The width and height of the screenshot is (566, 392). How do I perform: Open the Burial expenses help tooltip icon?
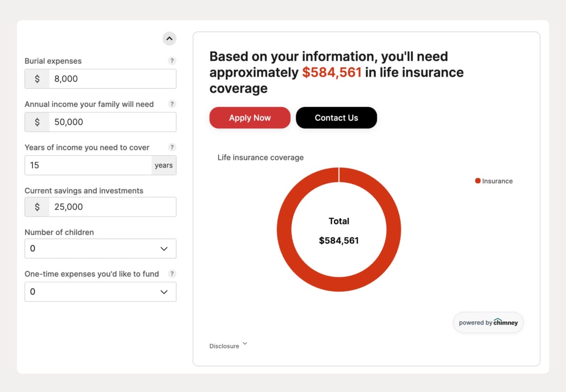pos(172,61)
